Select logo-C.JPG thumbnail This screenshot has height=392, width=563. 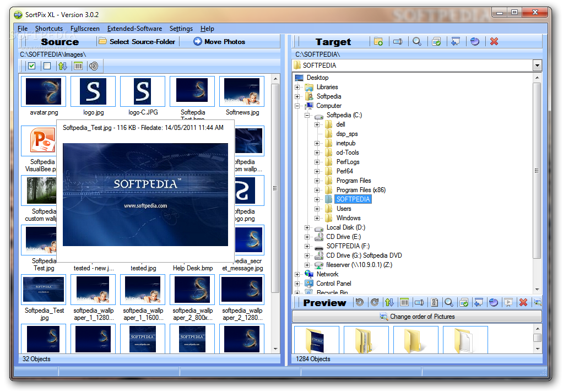tap(143, 91)
